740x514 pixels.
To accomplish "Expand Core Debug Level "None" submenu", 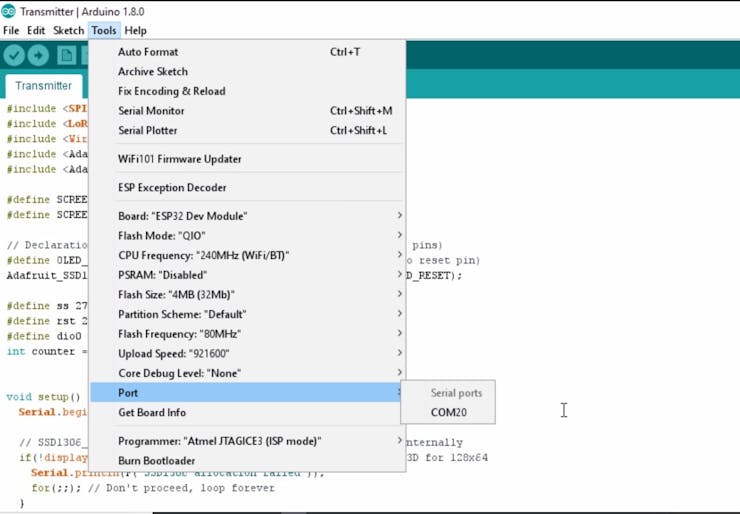I will 247,373.
